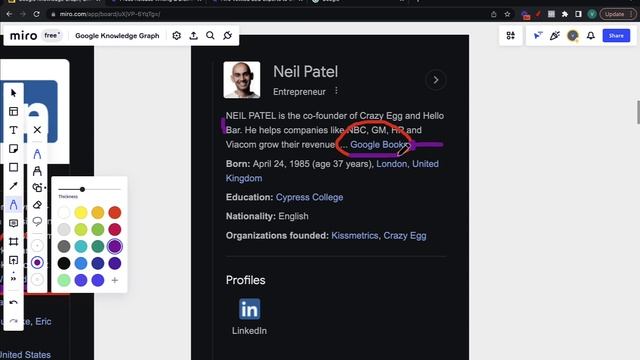The width and height of the screenshot is (640, 360).
Task: Expand more tools double-chevron
Action: tap(13, 279)
